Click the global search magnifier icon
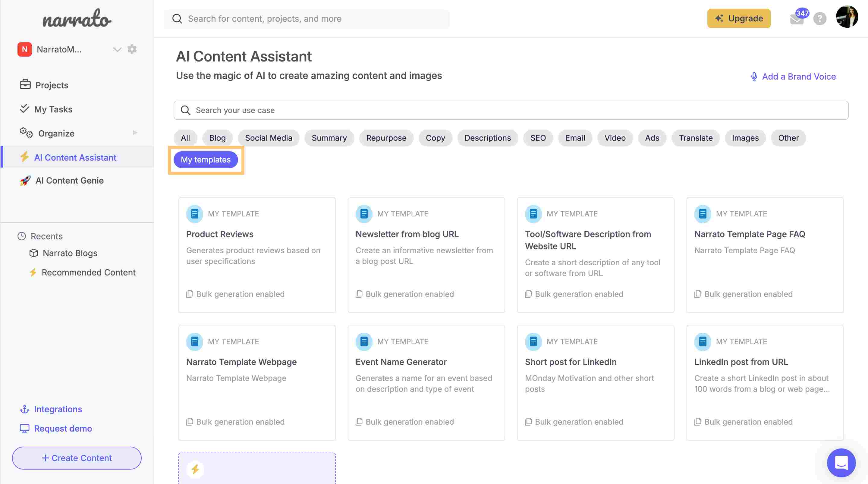868x484 pixels. coord(177,19)
